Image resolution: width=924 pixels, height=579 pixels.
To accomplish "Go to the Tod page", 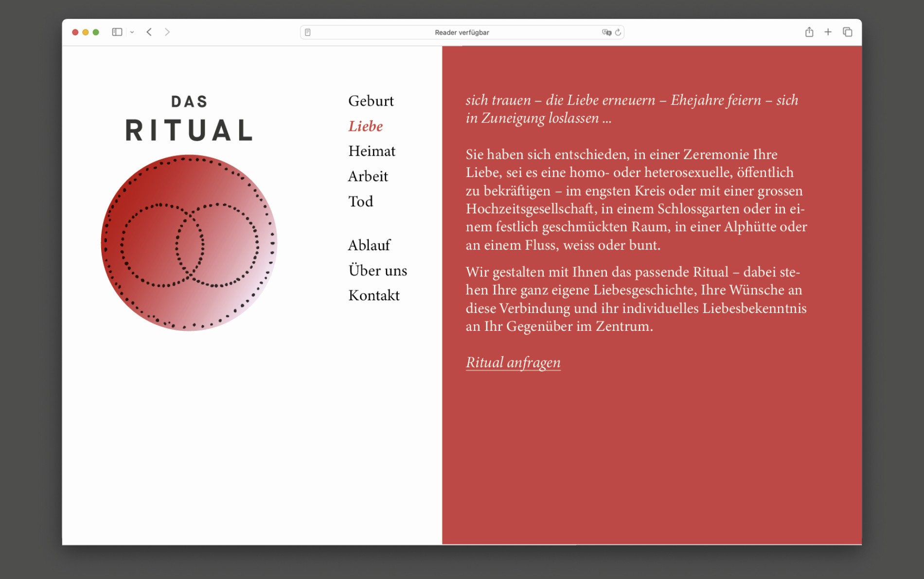I will pos(360,202).
